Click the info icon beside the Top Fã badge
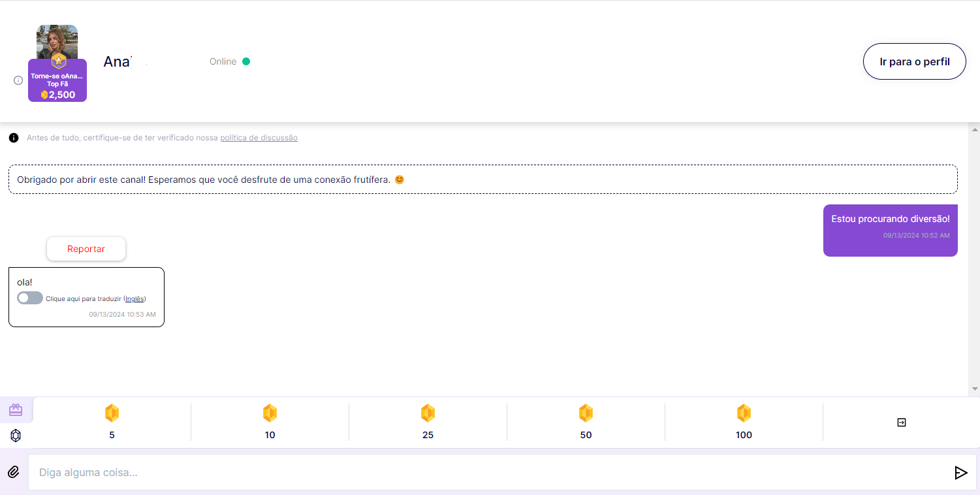 tap(18, 80)
